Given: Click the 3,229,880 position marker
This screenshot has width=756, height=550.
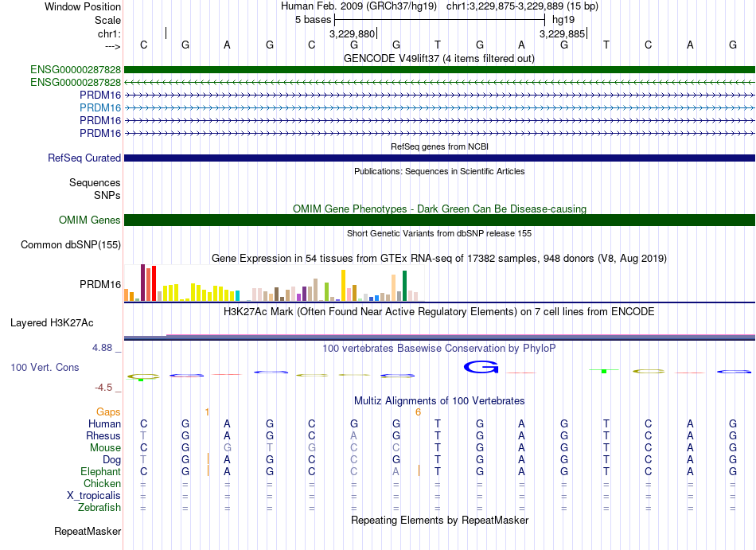Looking at the screenshot, I should 352,33.
